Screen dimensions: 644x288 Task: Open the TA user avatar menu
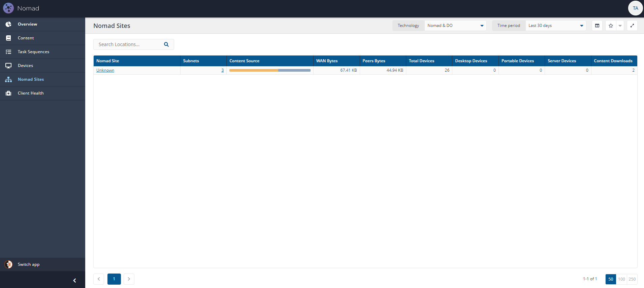[x=635, y=8]
